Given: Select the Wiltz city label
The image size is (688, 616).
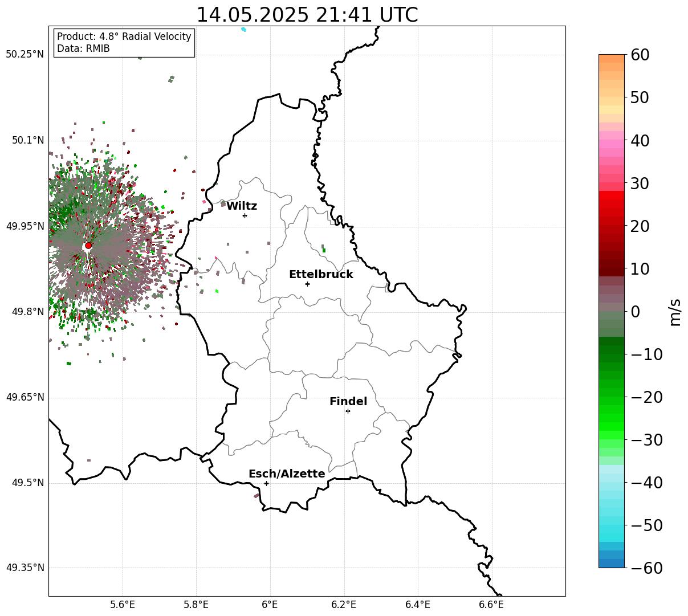Looking at the screenshot, I should [x=242, y=206].
